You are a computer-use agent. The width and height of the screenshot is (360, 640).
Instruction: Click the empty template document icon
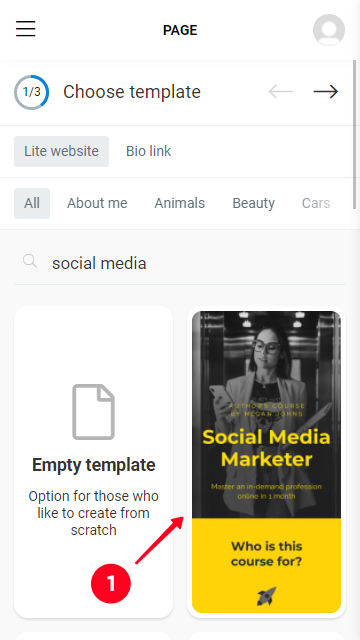click(93, 412)
